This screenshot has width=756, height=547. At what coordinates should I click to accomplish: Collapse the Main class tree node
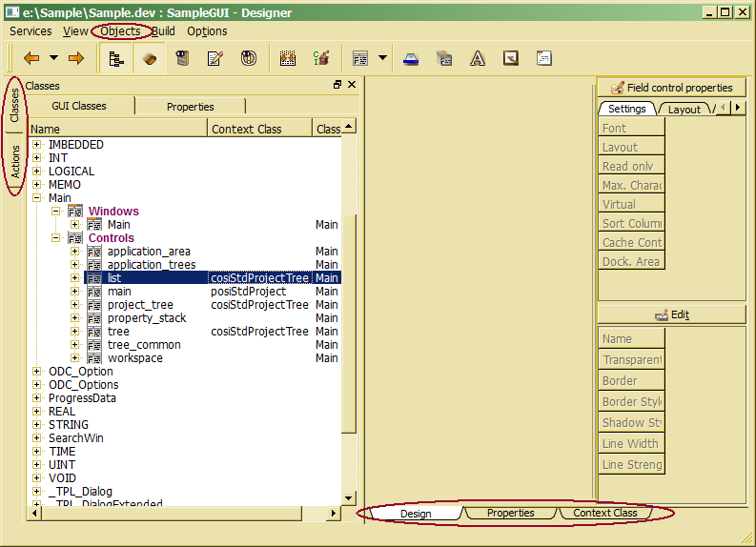[37, 198]
